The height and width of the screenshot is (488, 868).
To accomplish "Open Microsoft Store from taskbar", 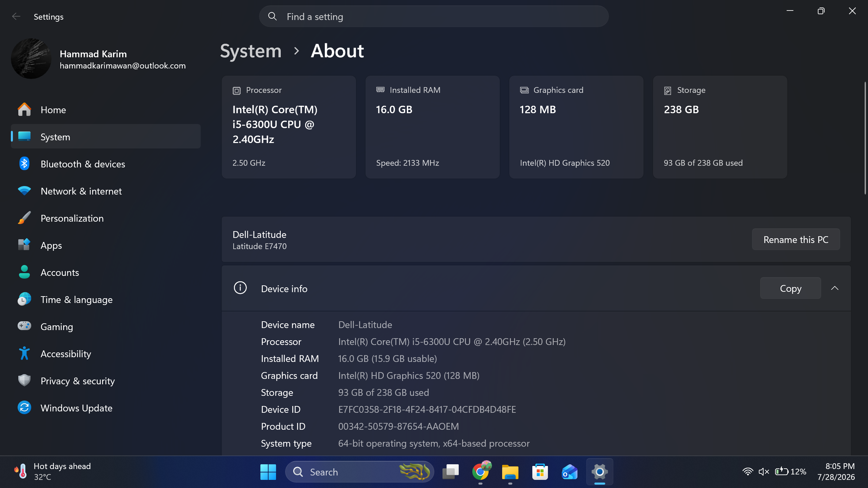I will [x=540, y=472].
